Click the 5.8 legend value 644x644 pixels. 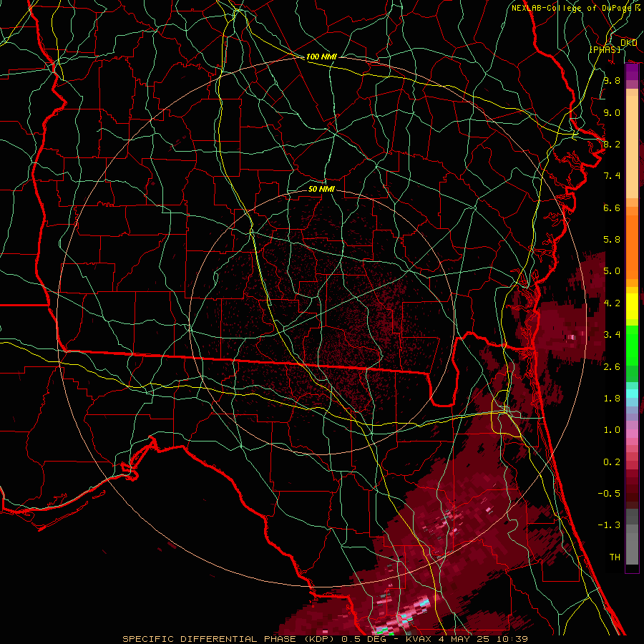pyautogui.click(x=612, y=240)
